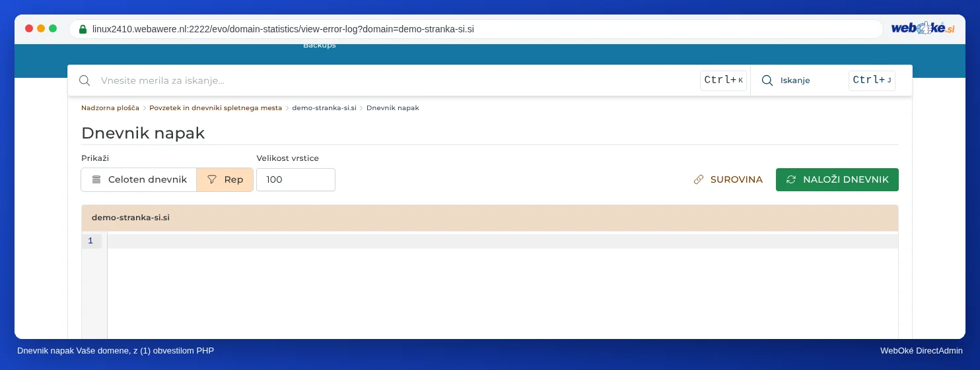Click the refresh icon in NALOŽI DNEVNIK
Viewport: 980px width, 370px height.
click(791, 179)
